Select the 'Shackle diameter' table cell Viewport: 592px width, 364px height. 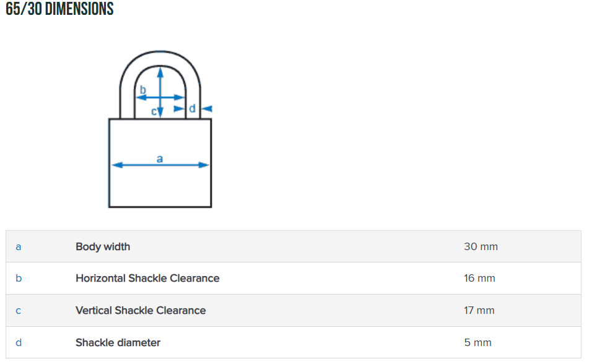click(x=118, y=342)
